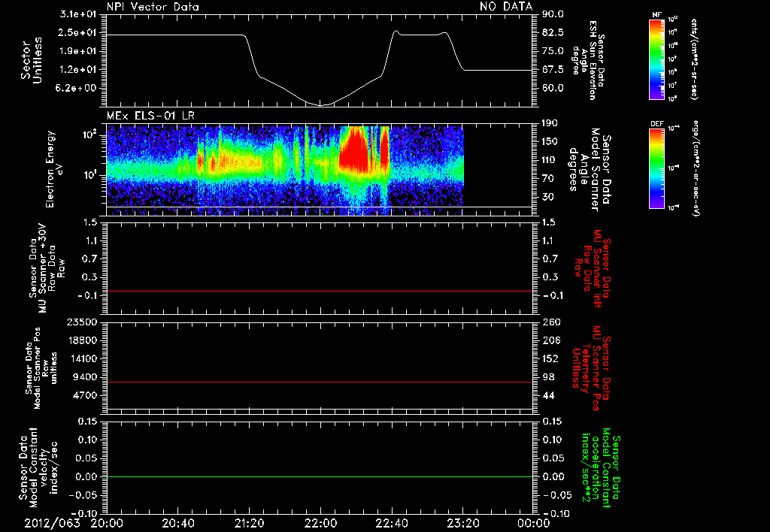This screenshot has height=532, width=770.
Task: Click the Electron Energy eV axis title
Action: point(53,169)
